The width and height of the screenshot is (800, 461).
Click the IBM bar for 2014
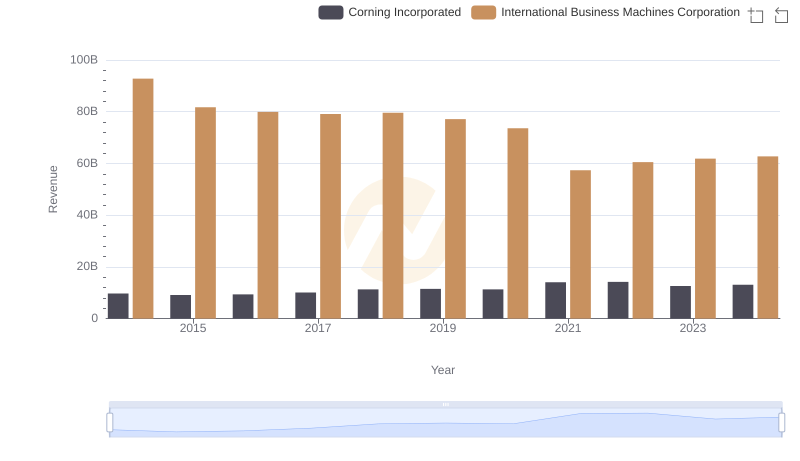coord(143,198)
